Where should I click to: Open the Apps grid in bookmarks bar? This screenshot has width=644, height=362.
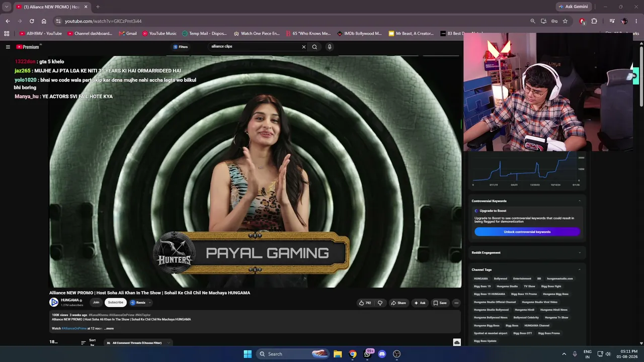tap(7, 34)
